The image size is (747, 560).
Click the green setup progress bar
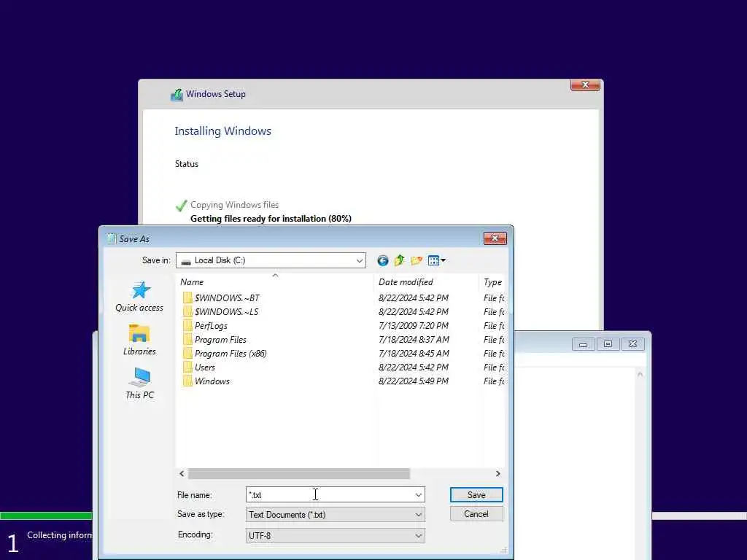(46, 516)
